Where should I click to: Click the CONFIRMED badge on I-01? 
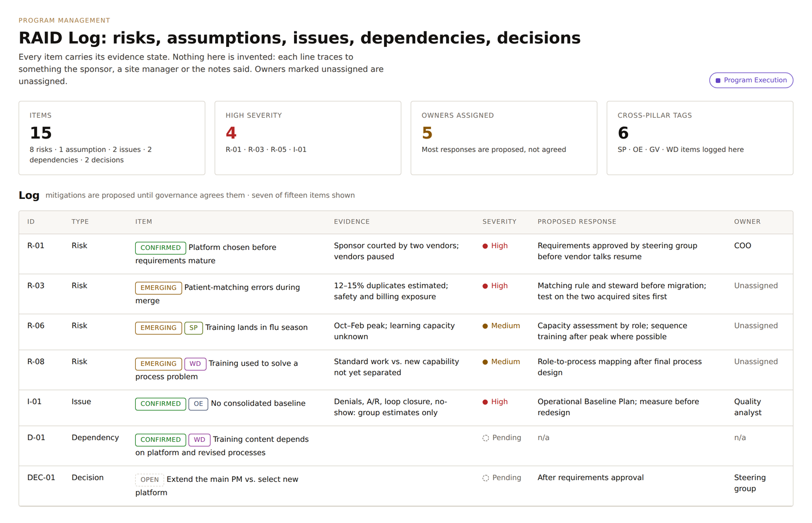pyautogui.click(x=161, y=404)
